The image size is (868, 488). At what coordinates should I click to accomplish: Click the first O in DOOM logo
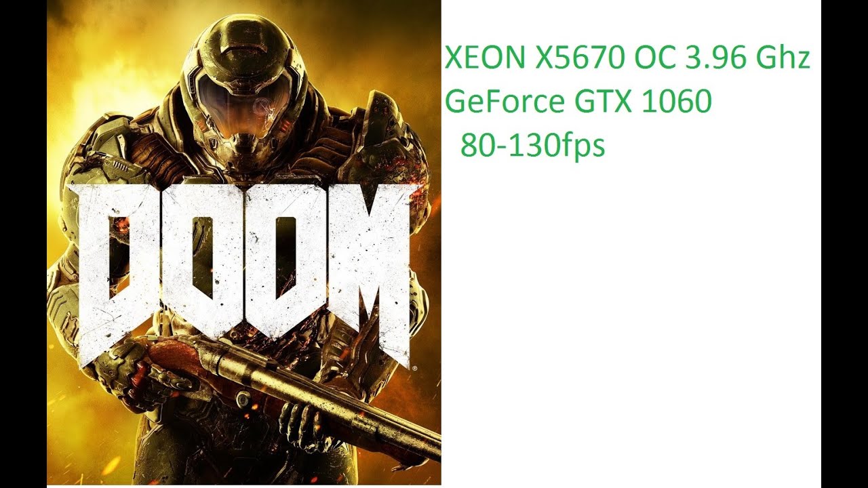tap(203, 261)
